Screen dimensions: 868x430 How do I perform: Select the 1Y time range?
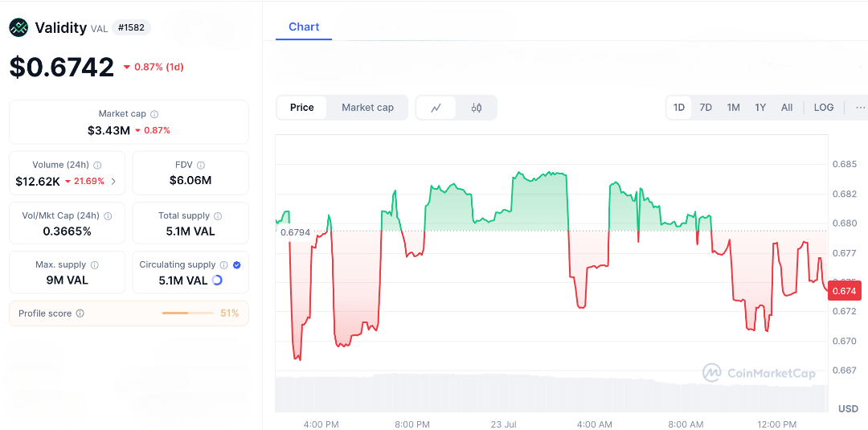pos(759,108)
